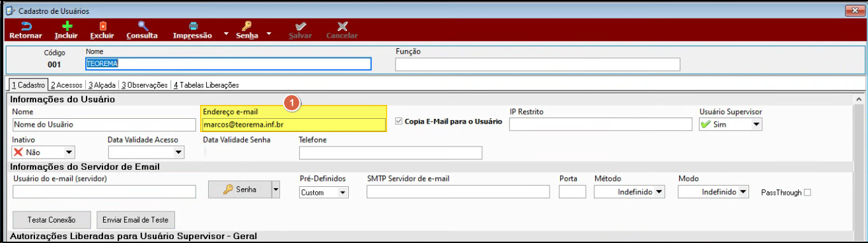Toggle Copia E-Mail para o Usuário checkbox
The width and height of the screenshot is (868, 243).
tap(398, 121)
